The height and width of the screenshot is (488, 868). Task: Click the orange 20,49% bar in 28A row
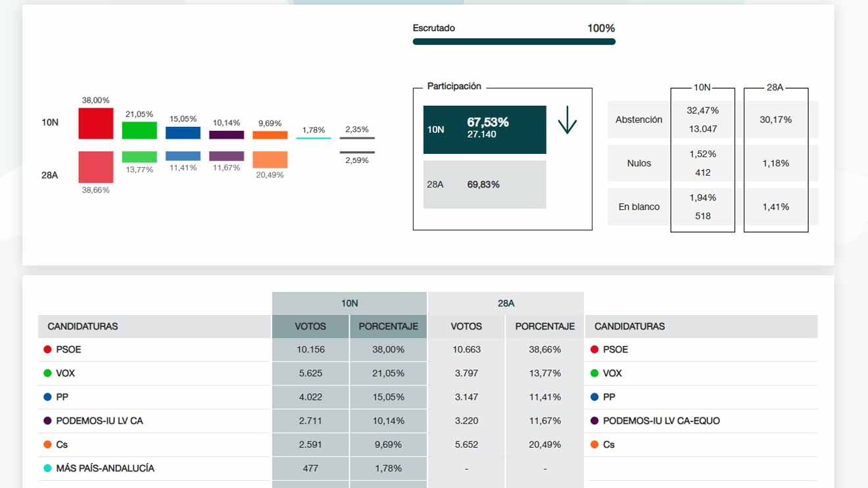270,160
